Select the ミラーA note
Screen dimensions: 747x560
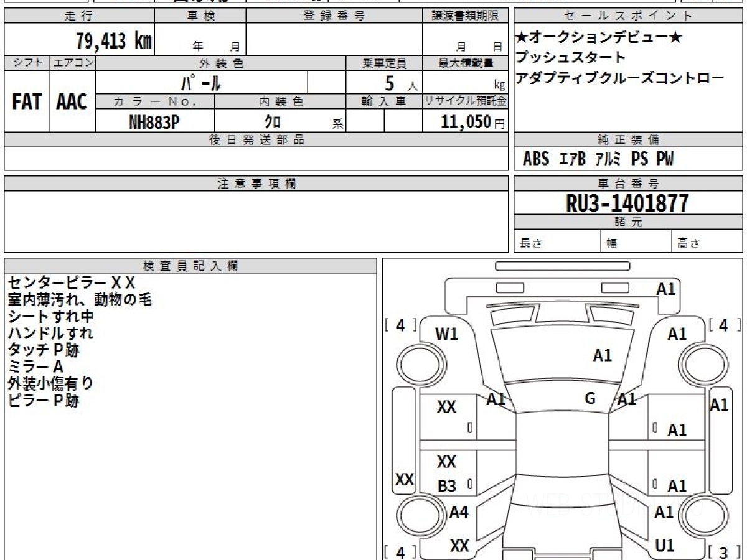click(35, 367)
